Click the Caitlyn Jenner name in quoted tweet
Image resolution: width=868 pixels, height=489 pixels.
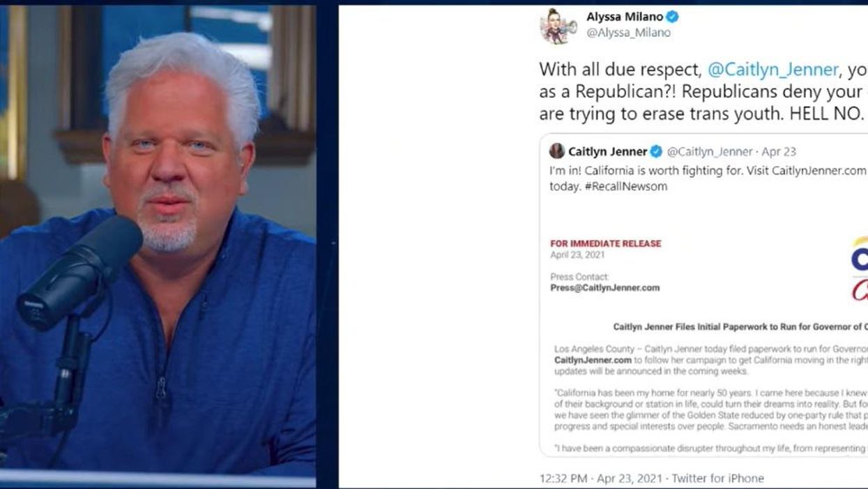tap(607, 151)
